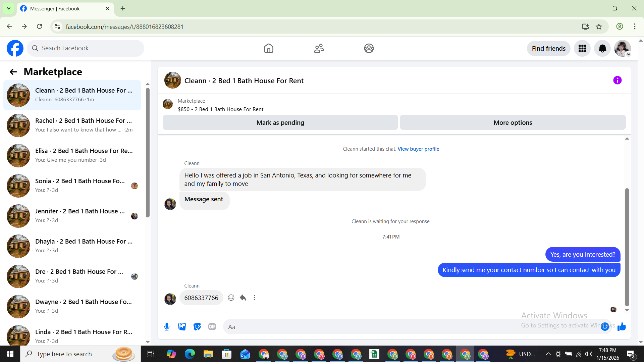Open the Dhayla conversation
The width and height of the screenshot is (644, 362).
point(72,246)
